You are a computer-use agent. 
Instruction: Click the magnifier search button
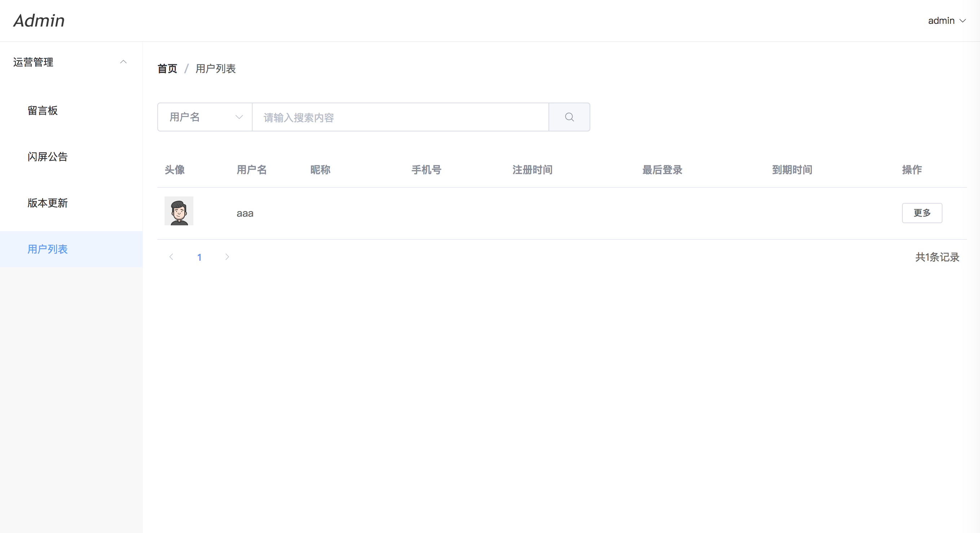click(x=569, y=117)
